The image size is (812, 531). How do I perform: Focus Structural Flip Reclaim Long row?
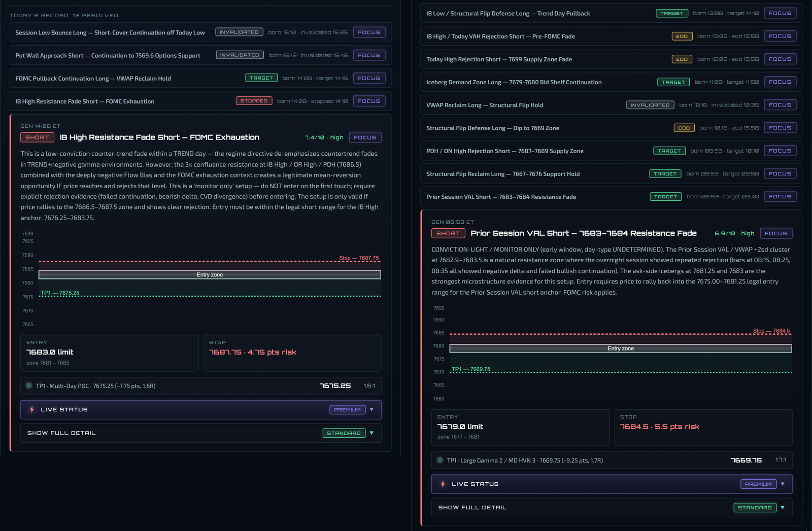780,173
